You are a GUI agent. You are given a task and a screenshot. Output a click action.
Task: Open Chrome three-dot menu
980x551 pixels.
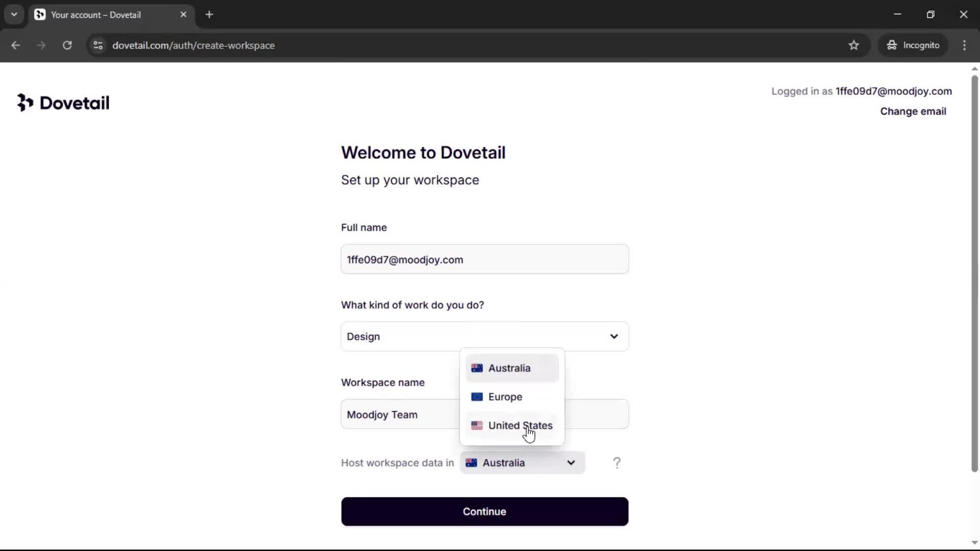[964, 45]
